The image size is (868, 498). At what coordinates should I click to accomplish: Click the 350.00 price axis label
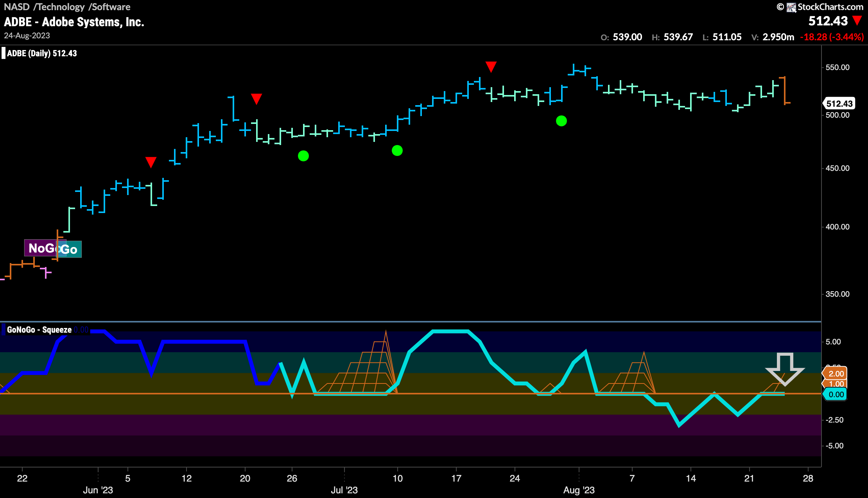coord(838,294)
